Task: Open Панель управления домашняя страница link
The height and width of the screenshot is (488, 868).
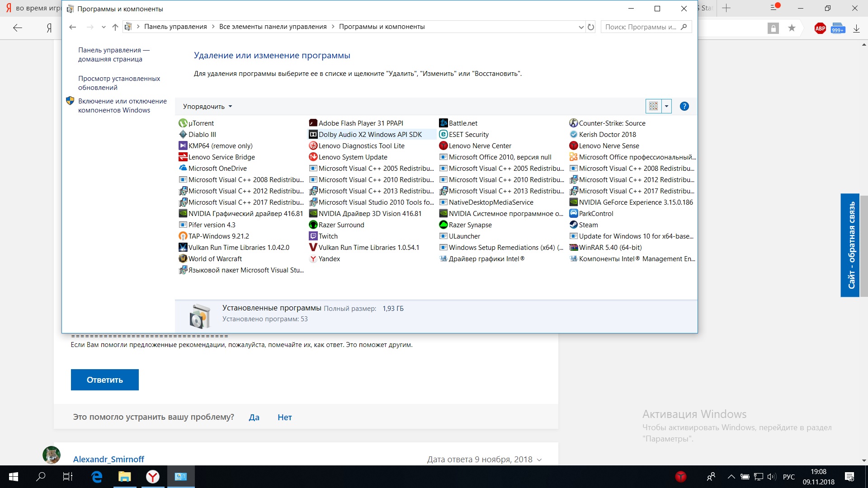Action: pos(114,55)
